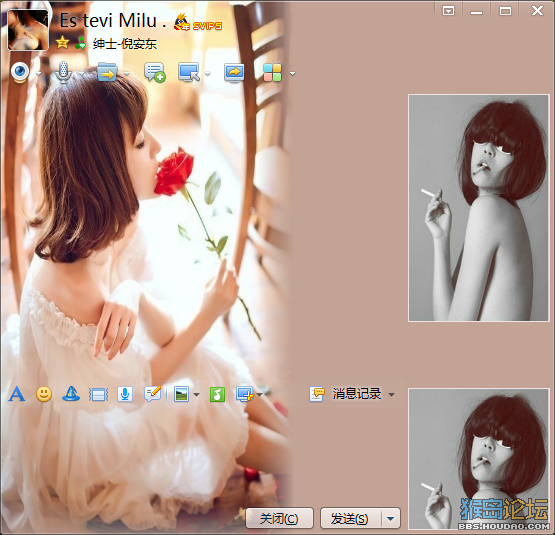The image size is (555, 535).
Task: Expand the 发送 options dropdown arrow
Action: pyautogui.click(x=391, y=519)
